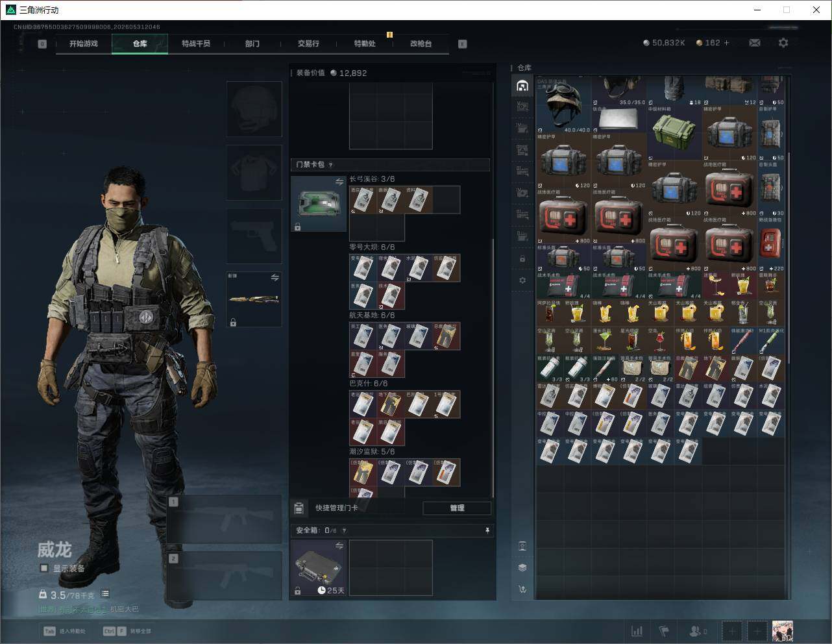Image resolution: width=832 pixels, height=644 pixels.
Task: Click the sort arrows icon at sidebar bottom
Action: (522, 589)
